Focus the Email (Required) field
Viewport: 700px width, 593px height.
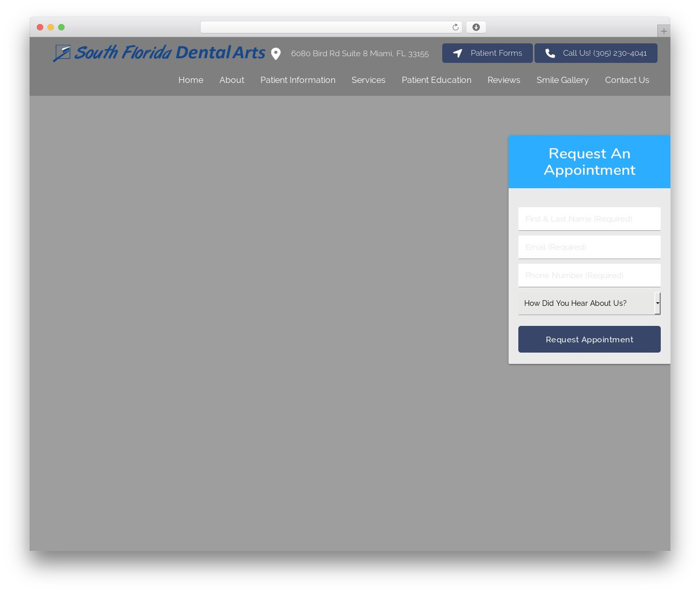coord(590,247)
